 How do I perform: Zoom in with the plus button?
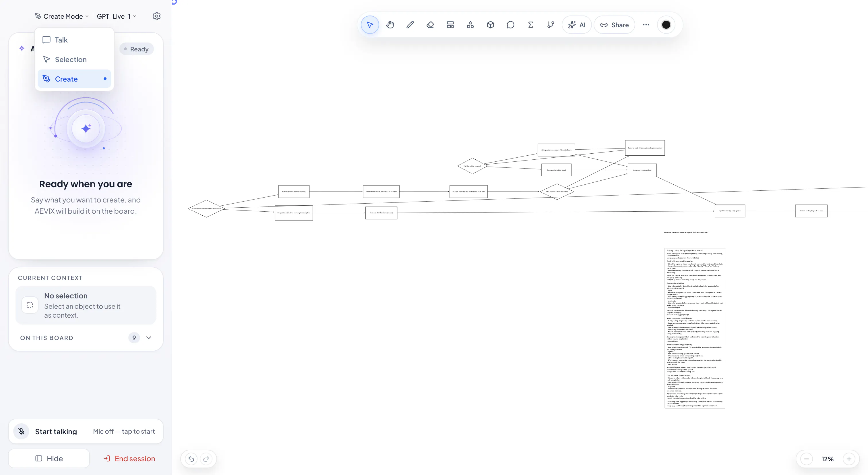(849, 459)
